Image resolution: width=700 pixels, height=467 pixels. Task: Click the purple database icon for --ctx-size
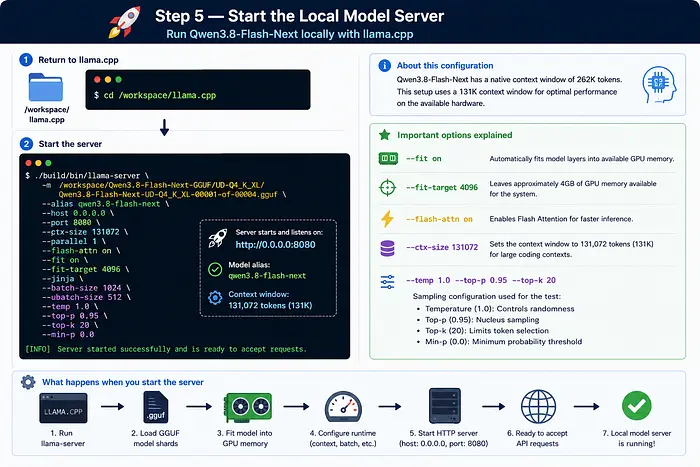388,248
